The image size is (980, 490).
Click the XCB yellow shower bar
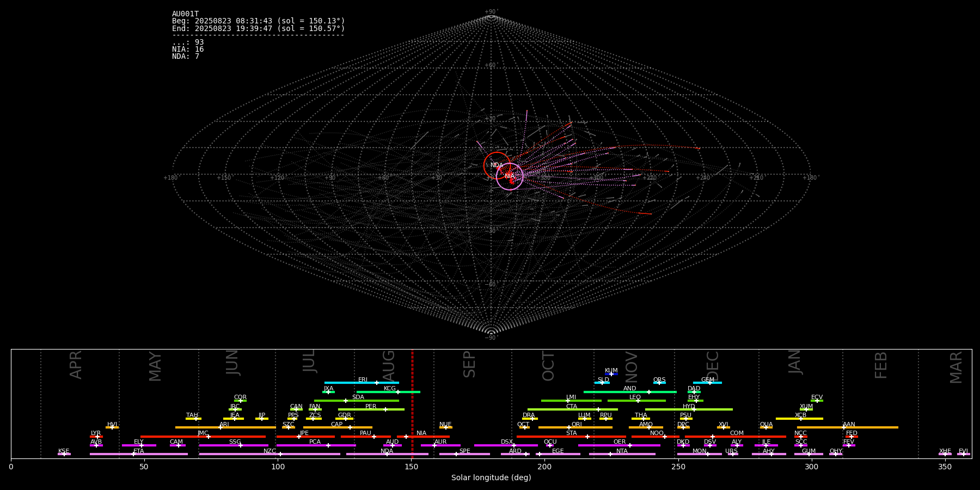click(799, 419)
